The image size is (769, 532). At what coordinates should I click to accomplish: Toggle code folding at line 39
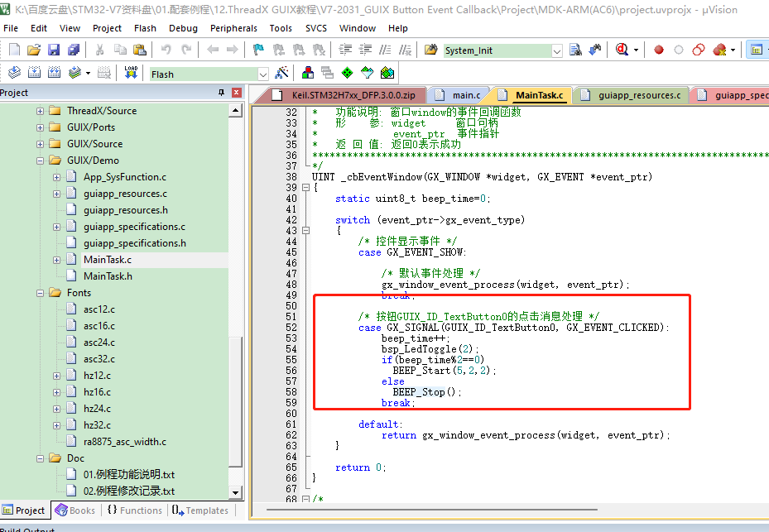[305, 187]
